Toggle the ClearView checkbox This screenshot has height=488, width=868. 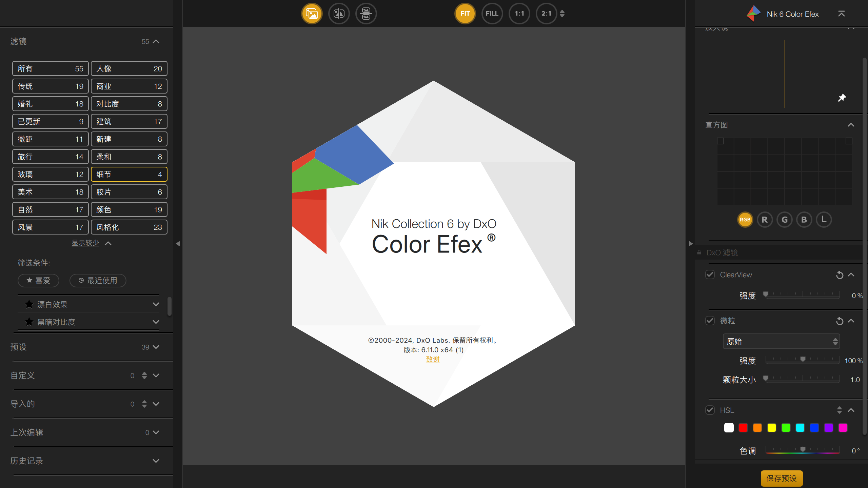click(710, 275)
